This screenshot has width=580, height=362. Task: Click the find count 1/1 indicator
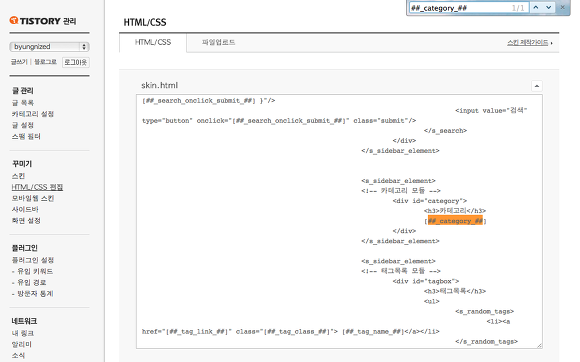click(518, 8)
